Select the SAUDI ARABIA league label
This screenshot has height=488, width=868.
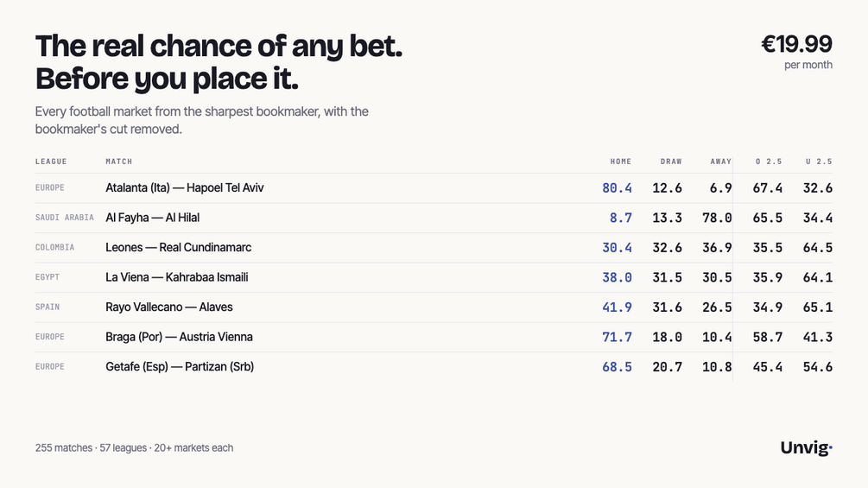(x=65, y=218)
